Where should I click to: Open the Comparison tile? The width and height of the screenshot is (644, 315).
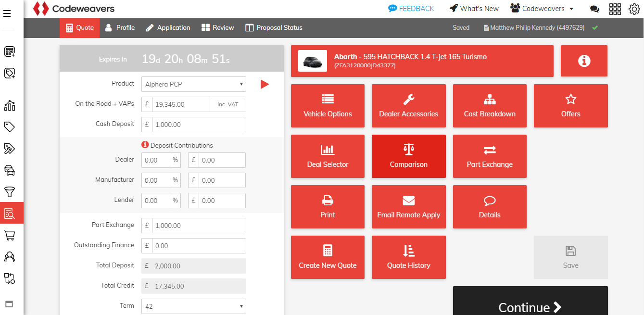click(x=409, y=156)
